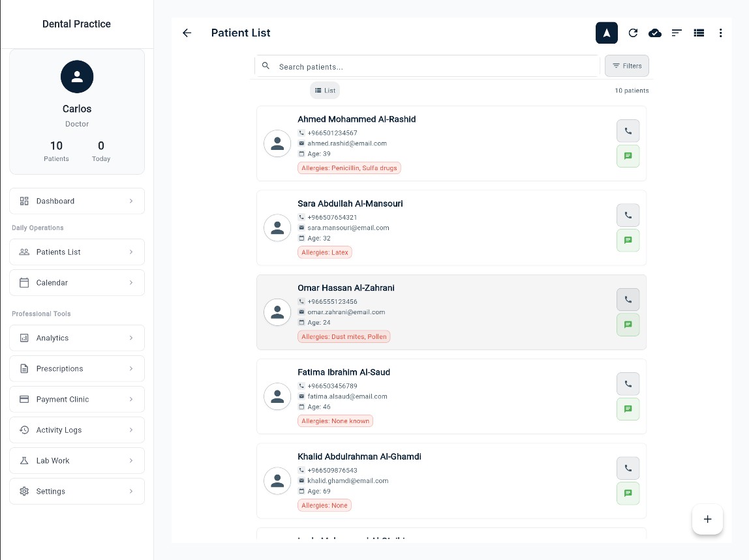Click the Allergies: Latex tag
The height and width of the screenshot is (560, 749).
tap(325, 252)
